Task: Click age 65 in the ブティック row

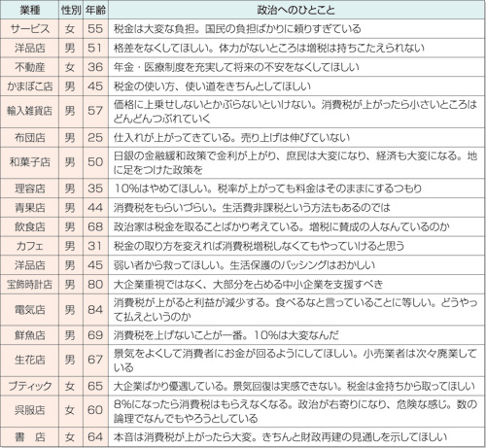Action: tap(95, 386)
